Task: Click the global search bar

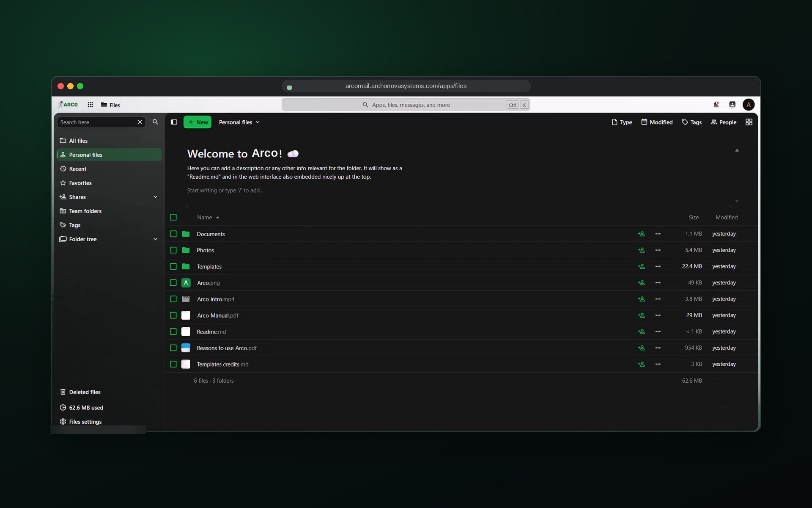Action: (x=406, y=105)
